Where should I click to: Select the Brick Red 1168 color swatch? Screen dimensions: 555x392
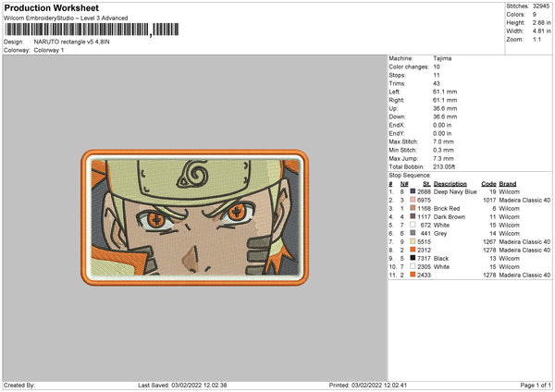pos(413,208)
